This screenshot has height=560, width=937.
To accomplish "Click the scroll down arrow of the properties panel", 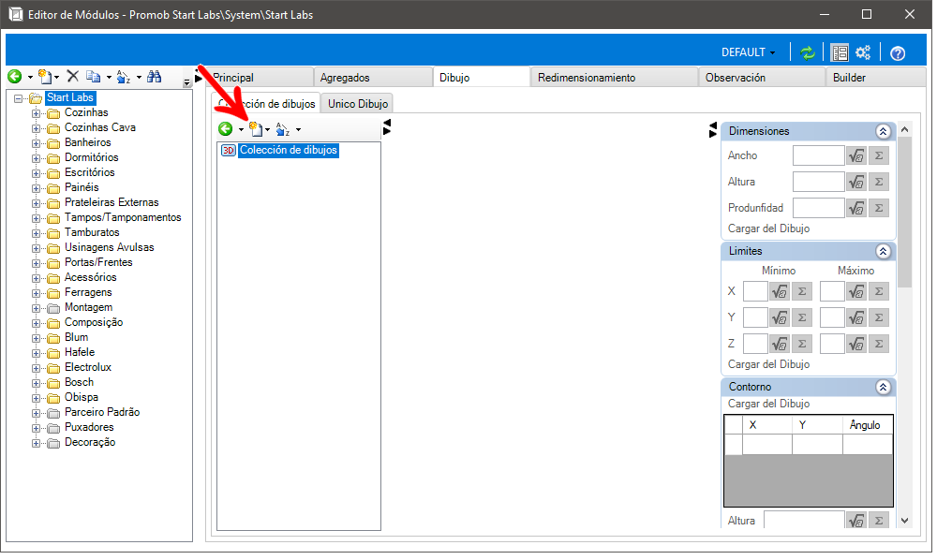I will 905,522.
